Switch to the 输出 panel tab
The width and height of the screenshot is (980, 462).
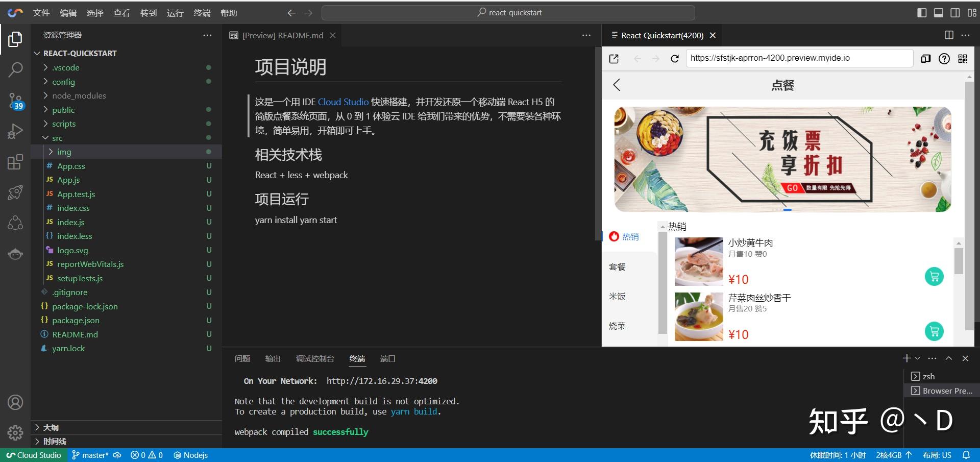pos(273,358)
